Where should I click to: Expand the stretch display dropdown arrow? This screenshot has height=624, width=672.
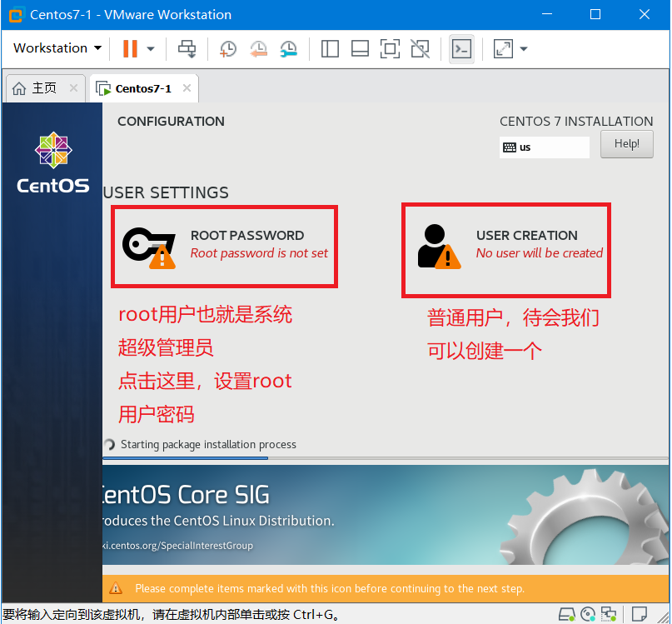click(523, 49)
